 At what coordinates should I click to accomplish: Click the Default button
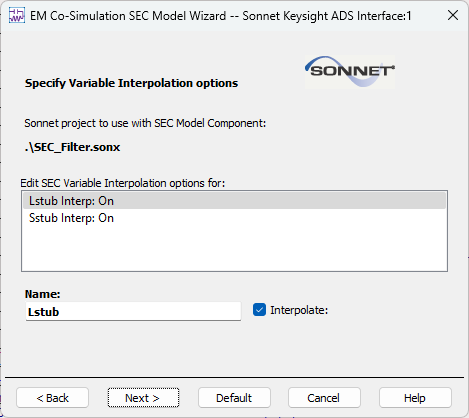click(x=234, y=398)
